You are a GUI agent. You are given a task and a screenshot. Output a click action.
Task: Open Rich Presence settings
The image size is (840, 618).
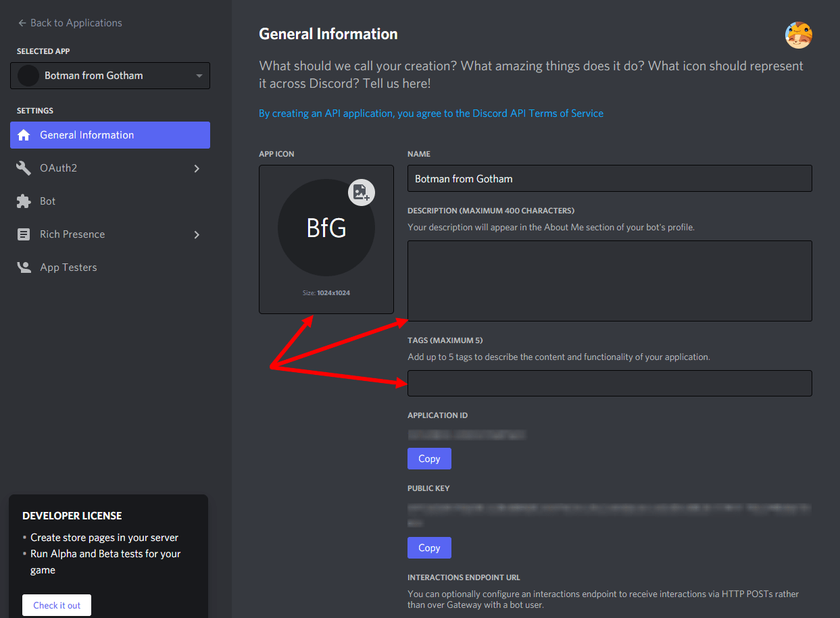[110, 234]
